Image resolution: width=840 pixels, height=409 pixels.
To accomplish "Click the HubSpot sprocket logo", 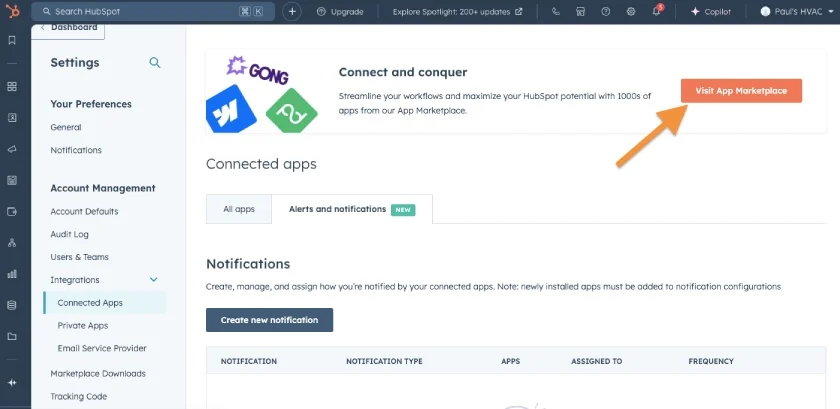I will (x=12, y=10).
